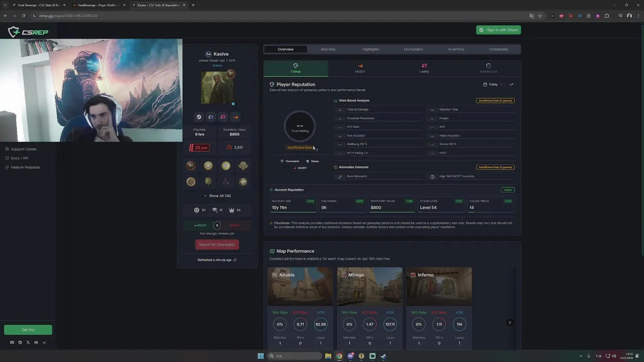
Task: Open the Windows Start menu
Action: pyautogui.click(x=261, y=356)
